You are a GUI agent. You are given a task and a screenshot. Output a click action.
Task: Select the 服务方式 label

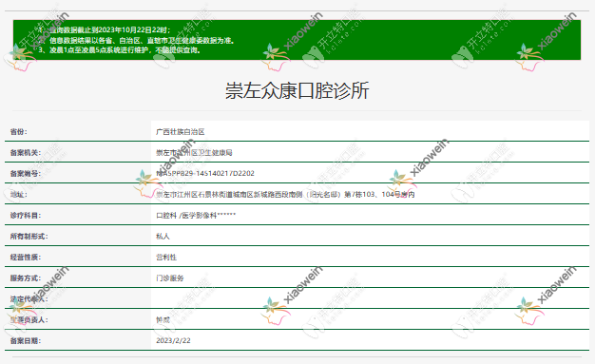[25, 278]
